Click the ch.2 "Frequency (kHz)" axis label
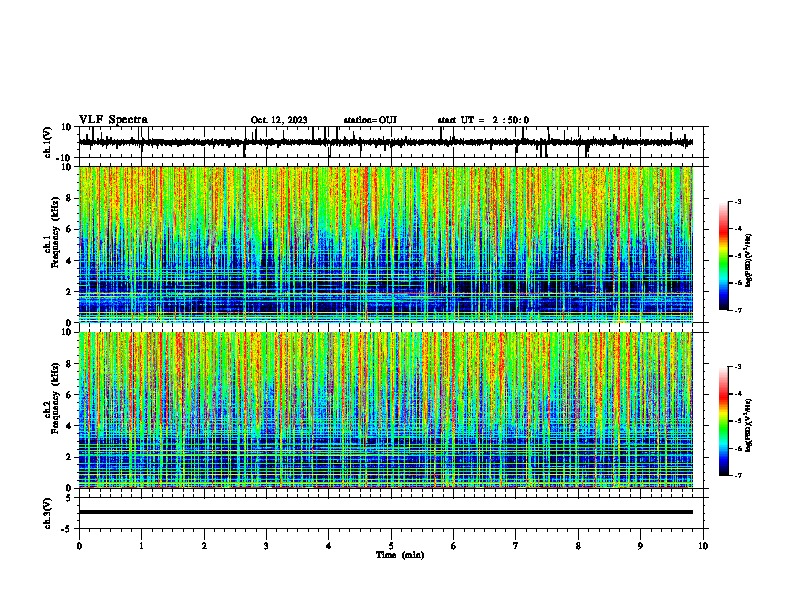The width and height of the screenshot is (792, 612). 56,398
